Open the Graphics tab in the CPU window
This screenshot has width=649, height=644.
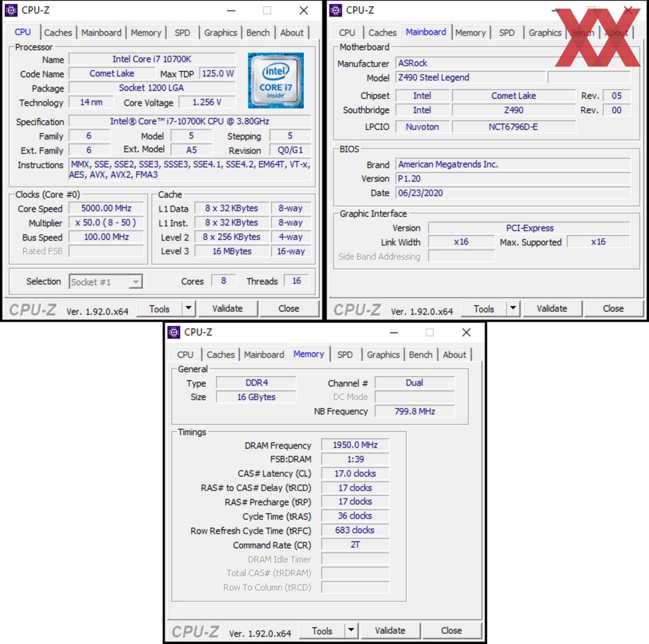point(220,32)
